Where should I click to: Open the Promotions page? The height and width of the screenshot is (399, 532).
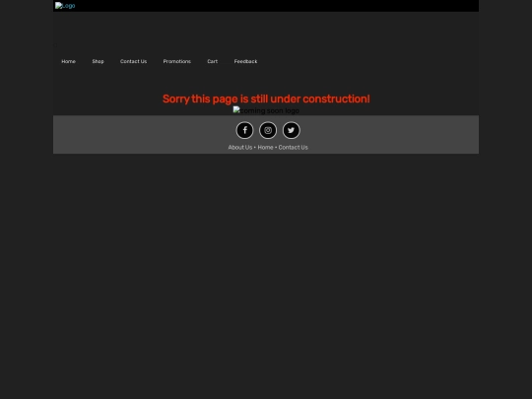tap(177, 61)
